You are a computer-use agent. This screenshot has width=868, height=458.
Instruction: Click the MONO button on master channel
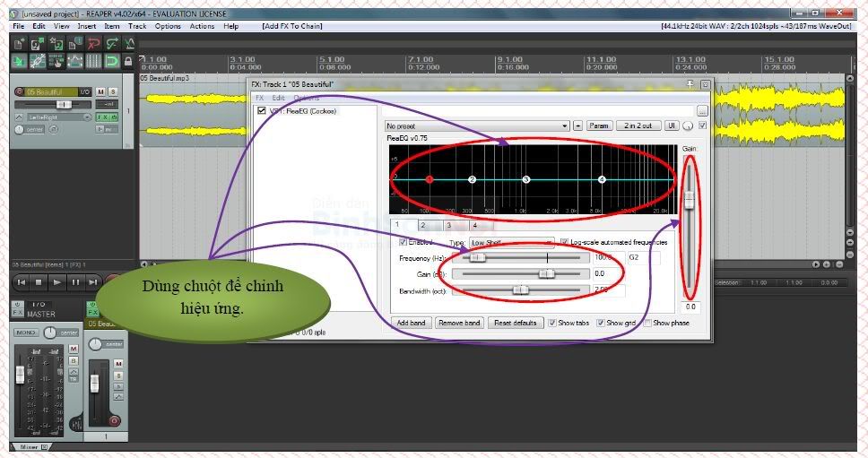[28, 332]
